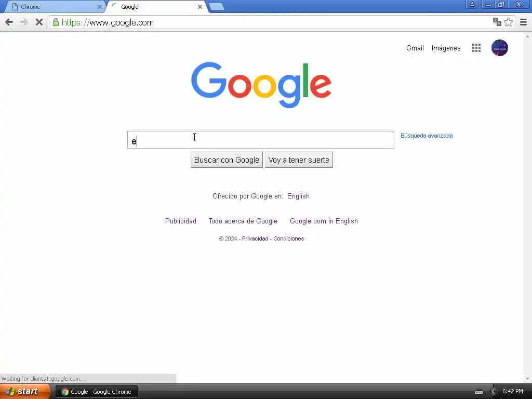Screen dimensions: 532x399
Task: Open the Windows start menu
Action: tap(25, 392)
